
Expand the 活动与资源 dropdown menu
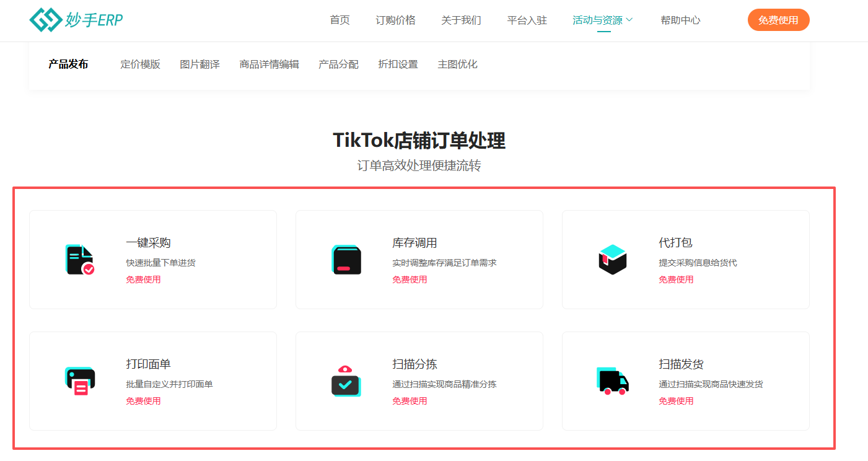tap(598, 20)
